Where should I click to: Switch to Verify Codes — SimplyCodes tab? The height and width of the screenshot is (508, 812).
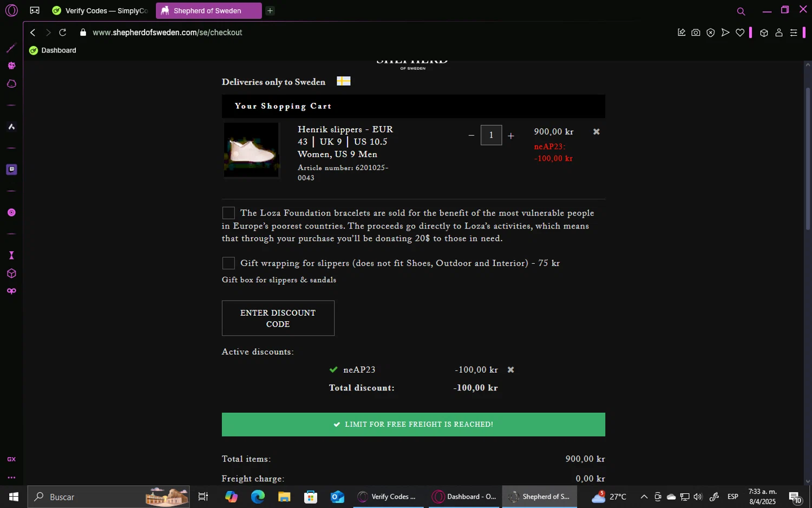pyautogui.click(x=100, y=11)
